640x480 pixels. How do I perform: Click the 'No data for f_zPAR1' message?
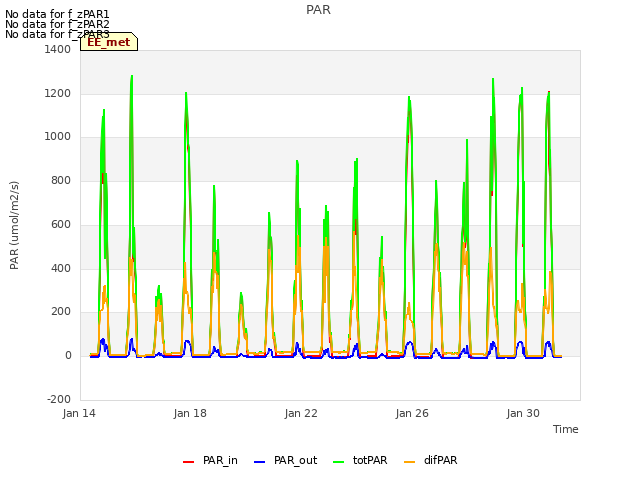57,15
